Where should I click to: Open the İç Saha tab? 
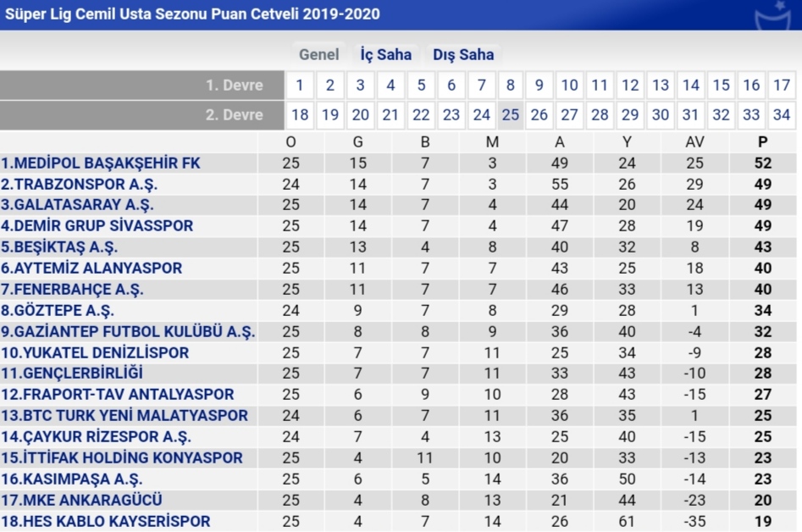point(386,55)
